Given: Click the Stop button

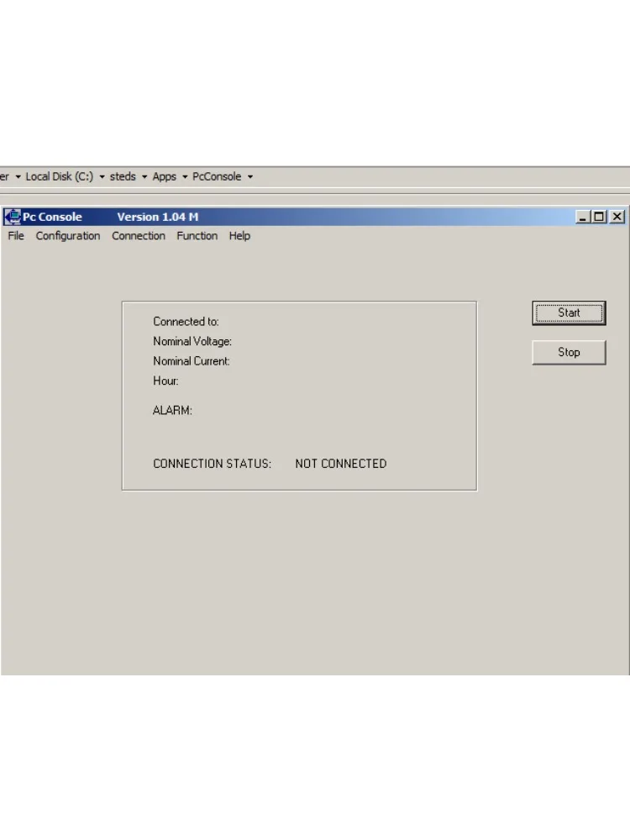Looking at the screenshot, I should 569,353.
